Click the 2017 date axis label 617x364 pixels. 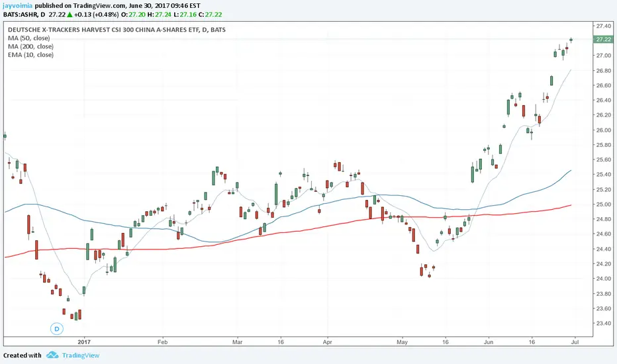point(84,342)
